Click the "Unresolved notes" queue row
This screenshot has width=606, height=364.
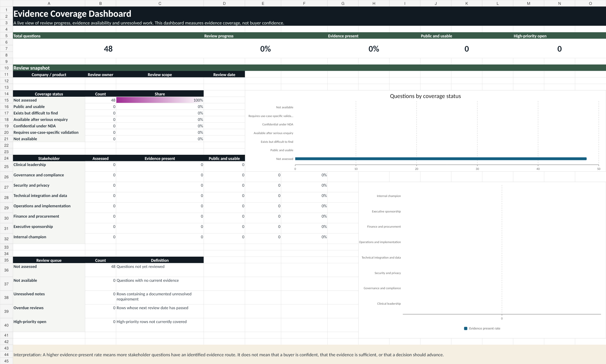tap(49, 298)
